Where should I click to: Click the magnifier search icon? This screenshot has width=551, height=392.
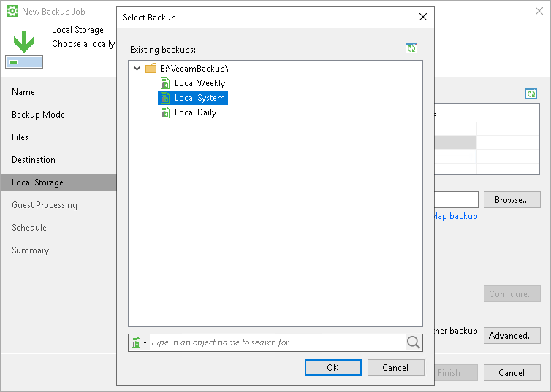coord(414,342)
